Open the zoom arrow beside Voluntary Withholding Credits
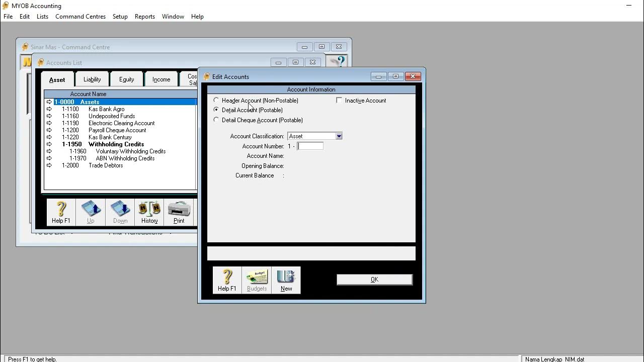 (49, 151)
